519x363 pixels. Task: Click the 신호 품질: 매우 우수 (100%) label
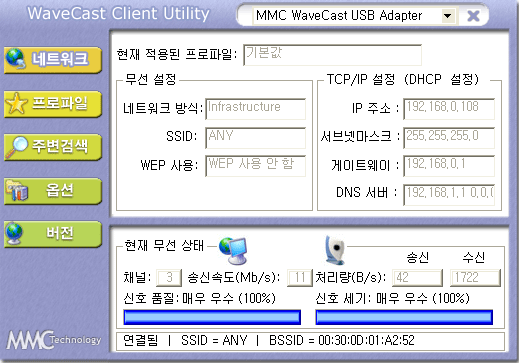[x=199, y=298]
